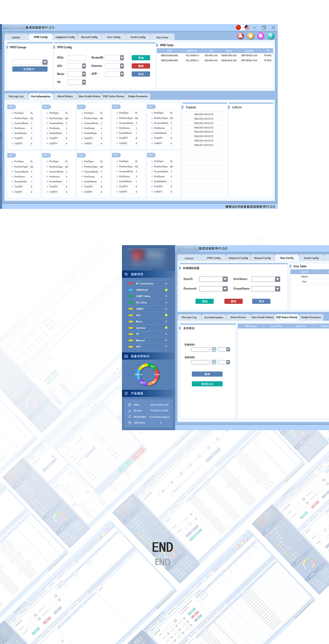This screenshot has width=329, height=644.
Task: Click the UpTime segment of the status ring
Action: pyautogui.click(x=138, y=375)
